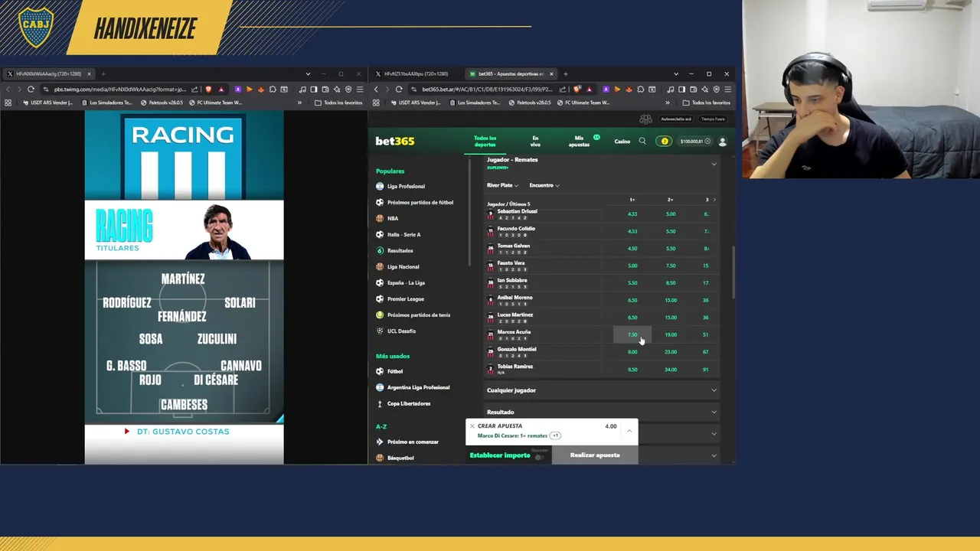The height and width of the screenshot is (551, 980).
Task: Remove the Crear Apuesta selection with the X
Action: (x=472, y=425)
